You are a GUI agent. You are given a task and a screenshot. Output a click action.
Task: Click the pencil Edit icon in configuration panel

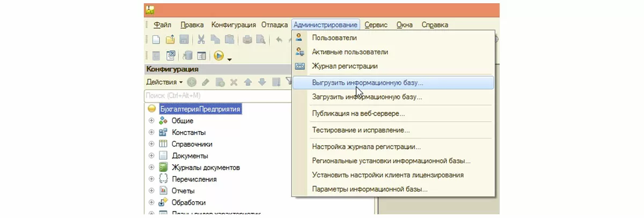pyautogui.click(x=206, y=82)
